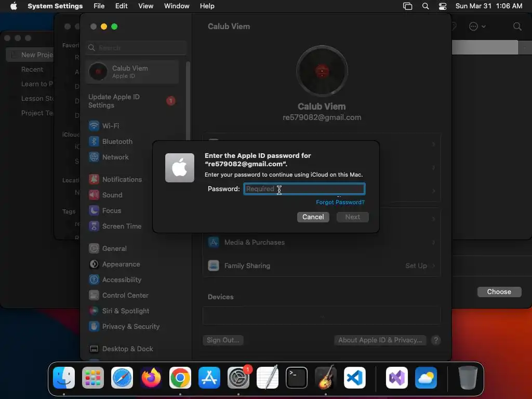Open Google Chrome from the Dock
The width and height of the screenshot is (532, 399).
(180, 378)
